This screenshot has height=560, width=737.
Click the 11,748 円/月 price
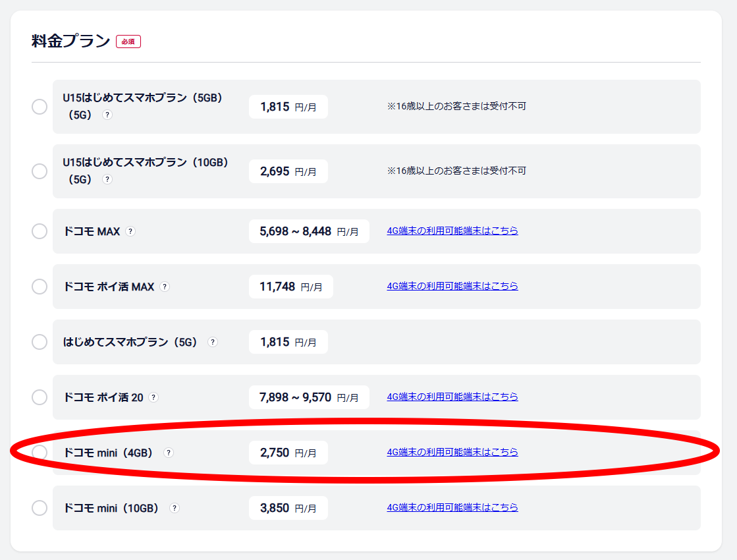291,287
